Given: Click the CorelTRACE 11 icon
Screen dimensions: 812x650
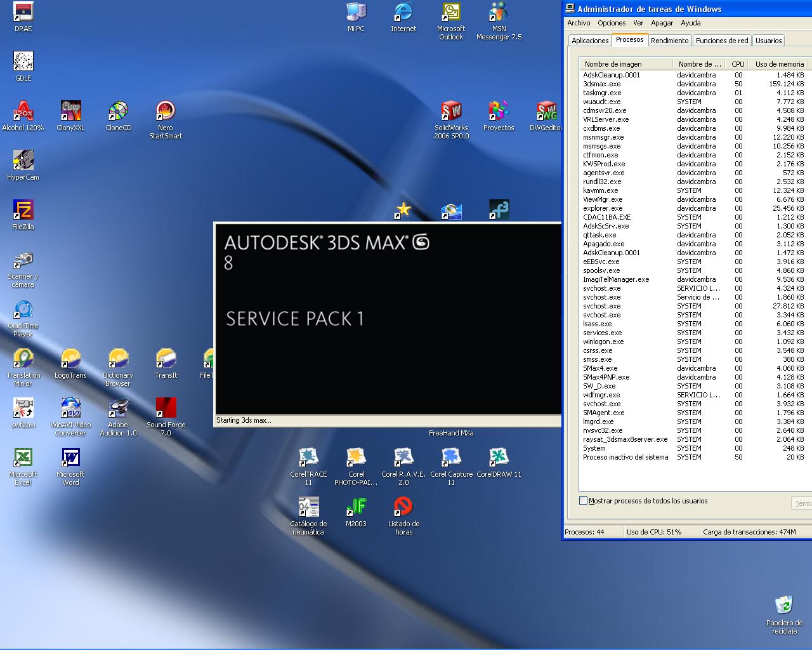Looking at the screenshot, I should point(308,467).
